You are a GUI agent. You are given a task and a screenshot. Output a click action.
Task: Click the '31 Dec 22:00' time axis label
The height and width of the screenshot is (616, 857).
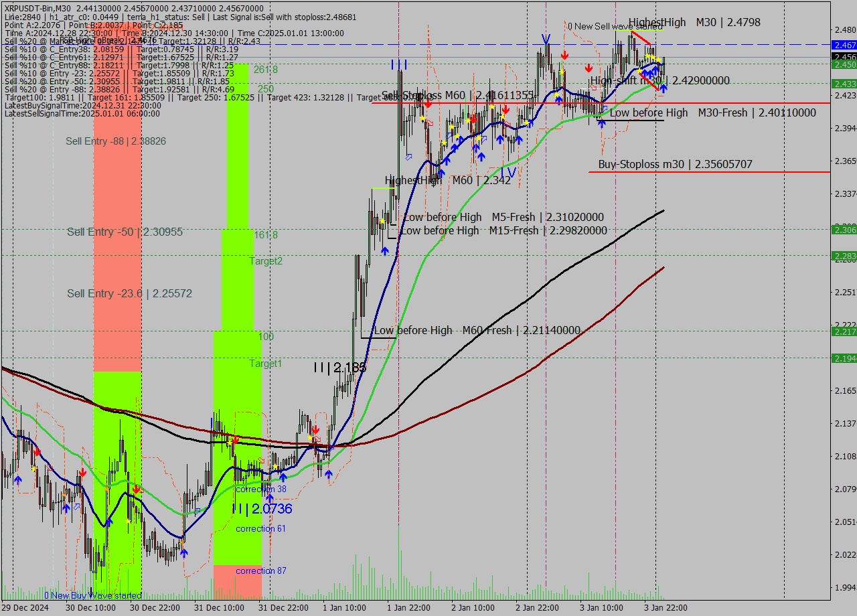tap(283, 608)
